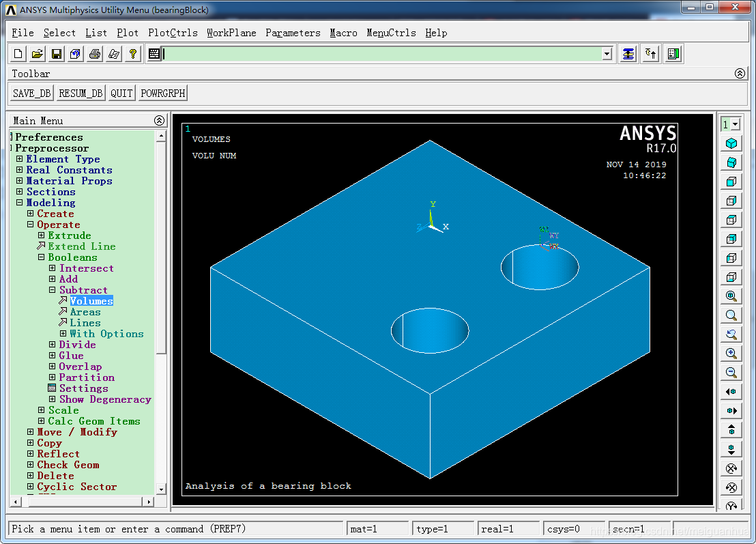Screen dimensions: 756x544
Task: Click the Print icon
Action: [x=95, y=54]
